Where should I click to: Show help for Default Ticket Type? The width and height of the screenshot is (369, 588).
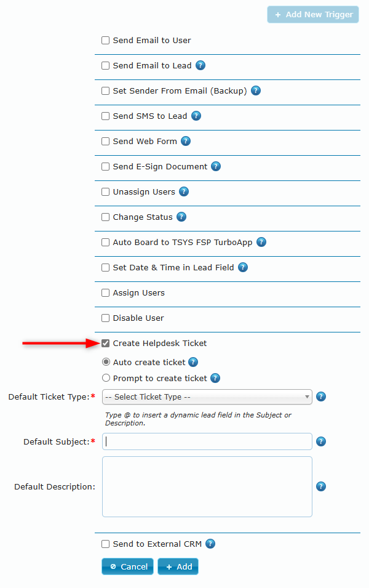coord(321,397)
